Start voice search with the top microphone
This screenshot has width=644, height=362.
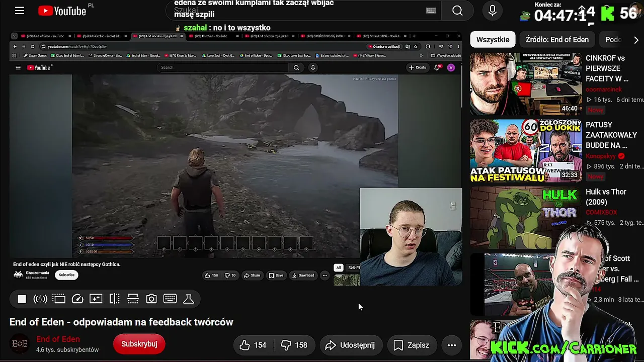point(493,11)
